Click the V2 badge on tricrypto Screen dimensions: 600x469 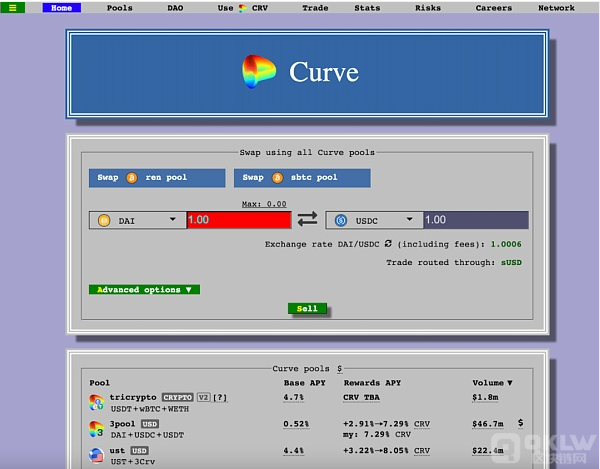pyautogui.click(x=204, y=397)
